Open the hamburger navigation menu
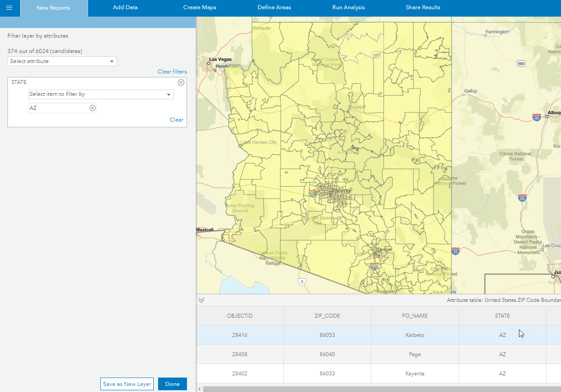The height and width of the screenshot is (392, 561). point(9,8)
